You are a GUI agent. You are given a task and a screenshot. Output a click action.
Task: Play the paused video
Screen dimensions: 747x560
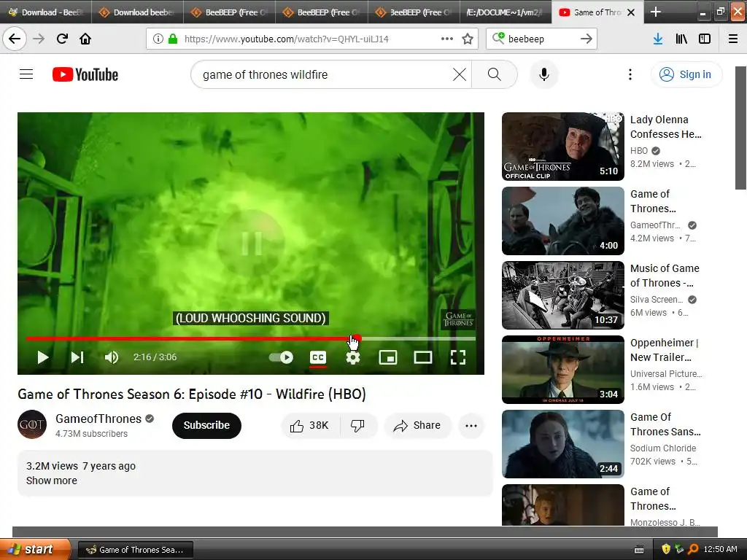[43, 357]
